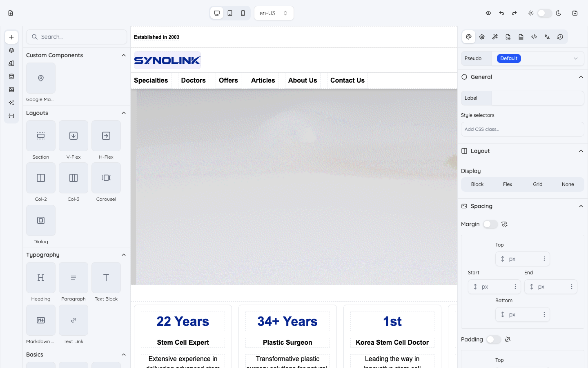Select the Google Maps custom component
This screenshot has width=588, height=368.
[x=41, y=78]
